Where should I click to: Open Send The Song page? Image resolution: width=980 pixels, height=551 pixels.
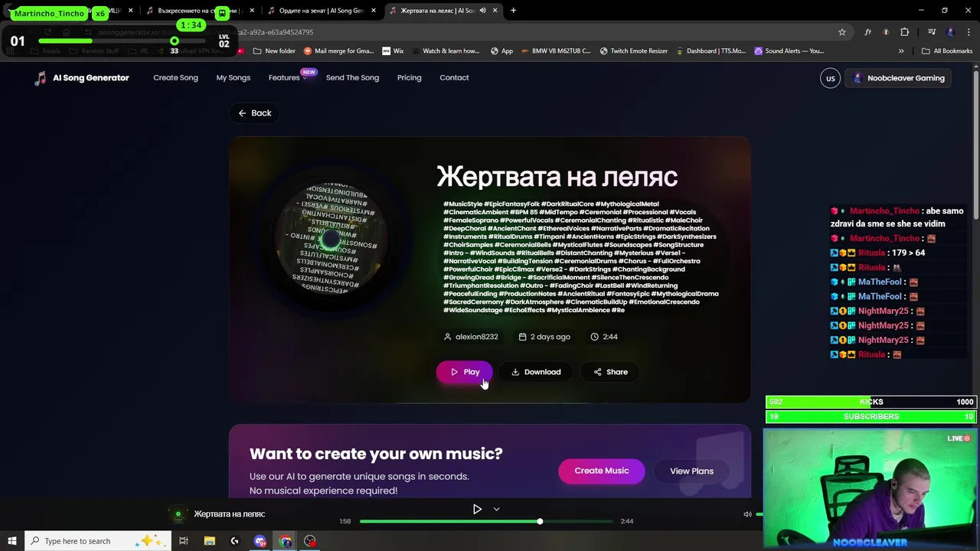[352, 77]
